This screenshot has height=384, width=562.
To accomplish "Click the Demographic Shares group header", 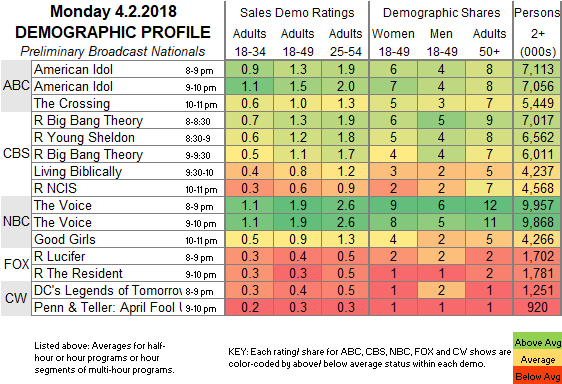I will [x=441, y=13].
